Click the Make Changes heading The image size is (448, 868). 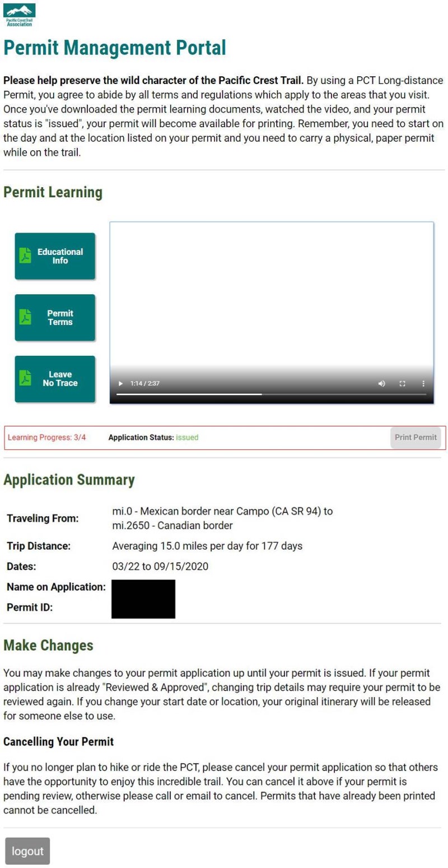(48, 645)
